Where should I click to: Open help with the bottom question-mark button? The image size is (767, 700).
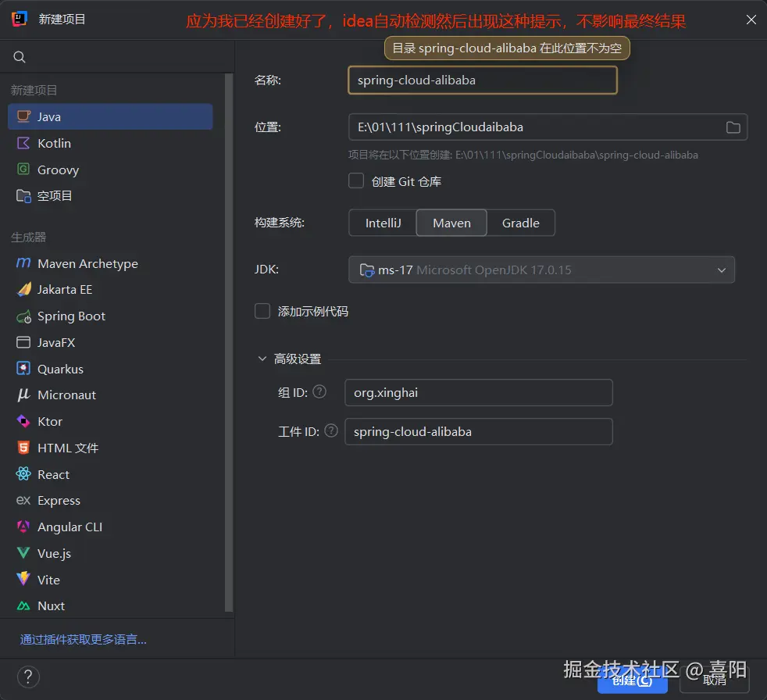pos(28,677)
